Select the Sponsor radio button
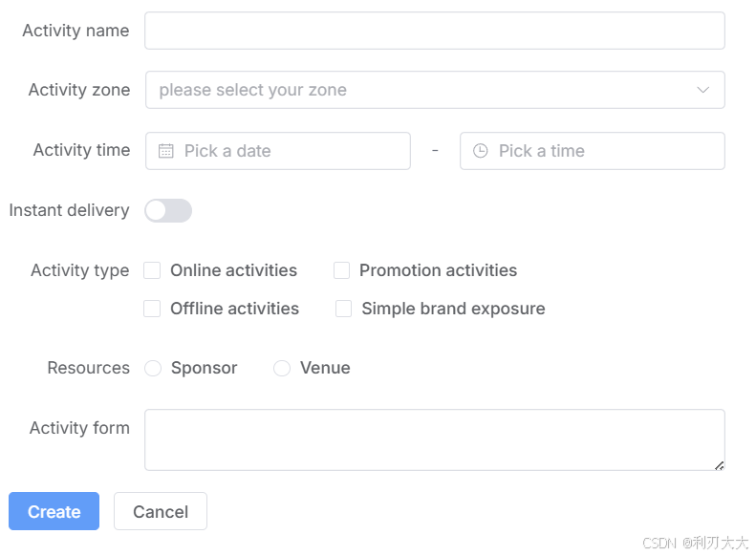756x556 pixels. (153, 368)
